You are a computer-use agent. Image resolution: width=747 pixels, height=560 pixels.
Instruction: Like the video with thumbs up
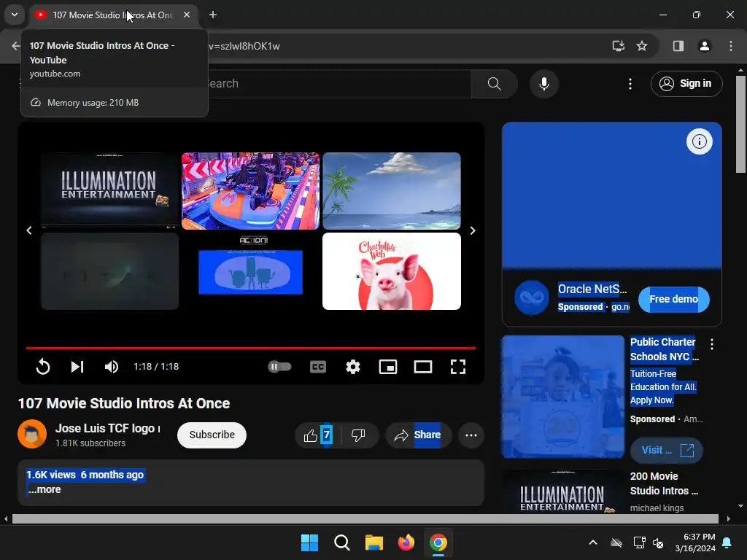tap(318, 435)
